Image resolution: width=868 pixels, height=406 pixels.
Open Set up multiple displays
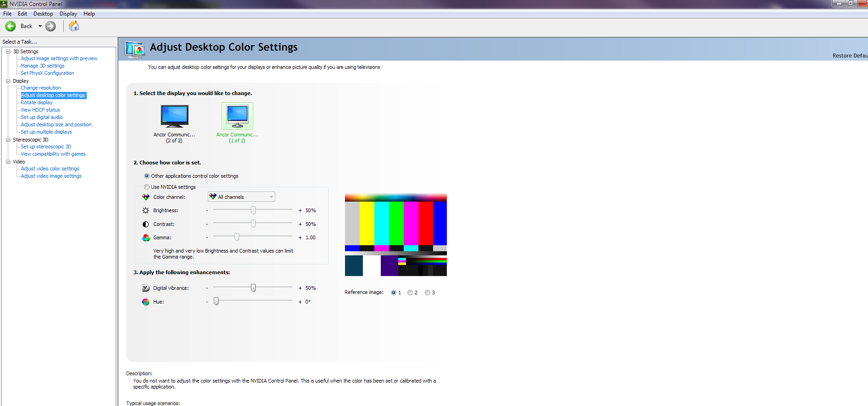(46, 132)
